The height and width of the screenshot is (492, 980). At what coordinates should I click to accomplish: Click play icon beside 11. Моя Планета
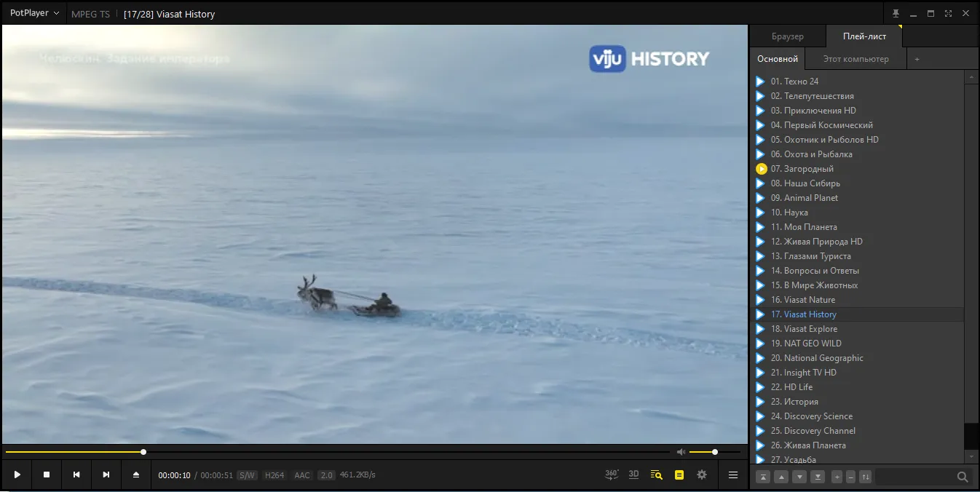(761, 227)
